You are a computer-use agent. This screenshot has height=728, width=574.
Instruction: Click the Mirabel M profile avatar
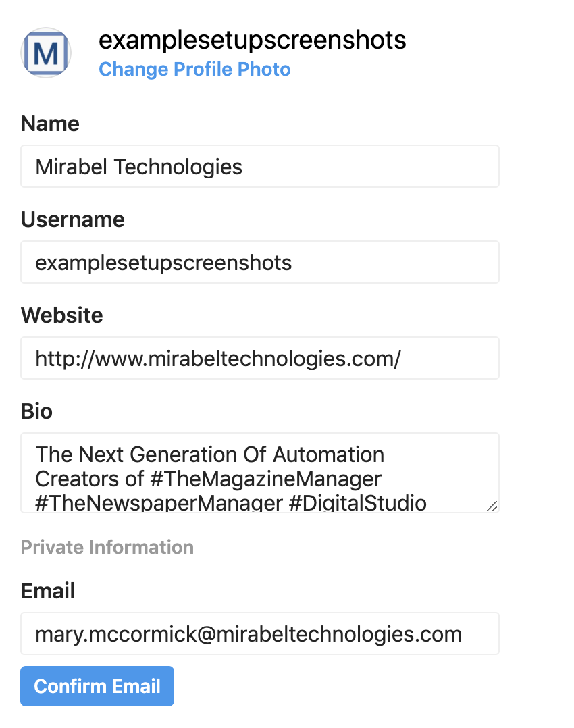click(45, 53)
